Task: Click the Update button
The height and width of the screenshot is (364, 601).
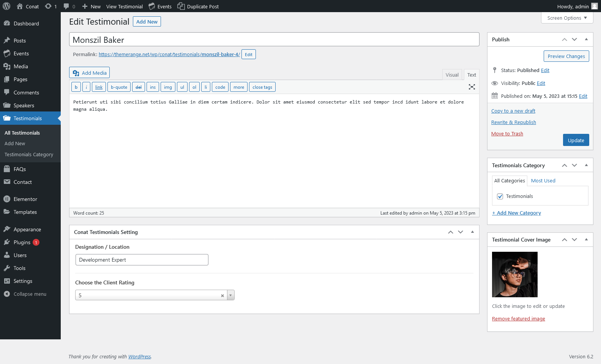Action: pos(576,140)
